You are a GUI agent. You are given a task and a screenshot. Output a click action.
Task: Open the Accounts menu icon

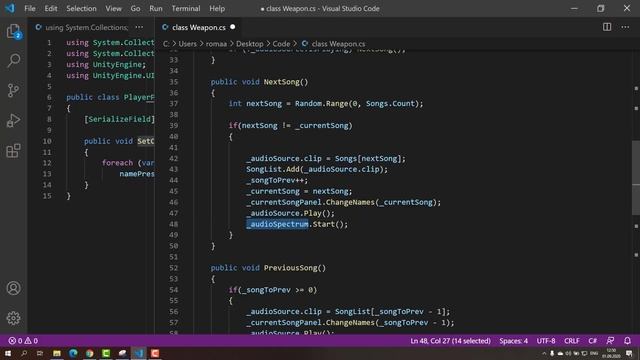(x=13, y=288)
